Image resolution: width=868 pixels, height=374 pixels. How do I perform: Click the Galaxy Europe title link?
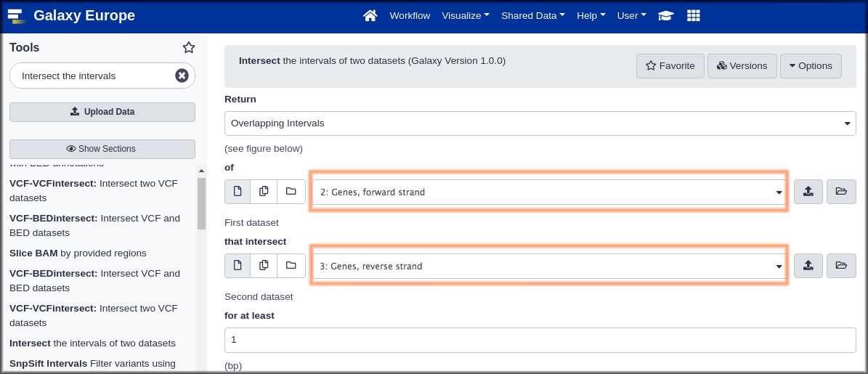[84, 15]
